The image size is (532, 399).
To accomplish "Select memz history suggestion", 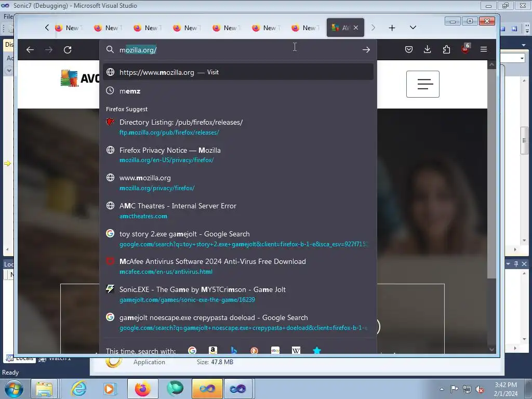I will 238,91.
